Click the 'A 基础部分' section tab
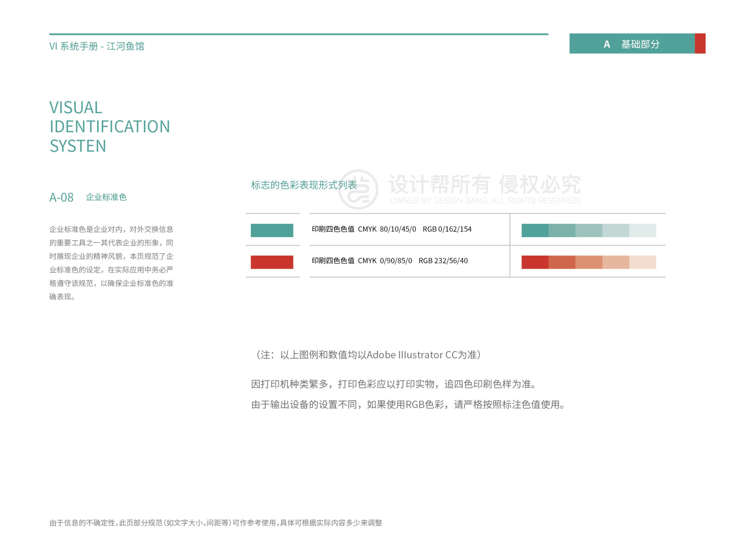 pos(632,43)
